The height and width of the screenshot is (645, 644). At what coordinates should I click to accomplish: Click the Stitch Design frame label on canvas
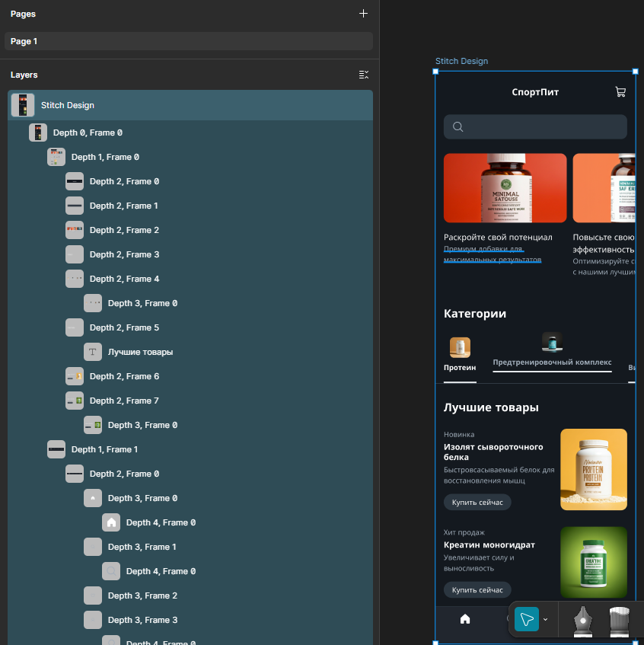[461, 61]
